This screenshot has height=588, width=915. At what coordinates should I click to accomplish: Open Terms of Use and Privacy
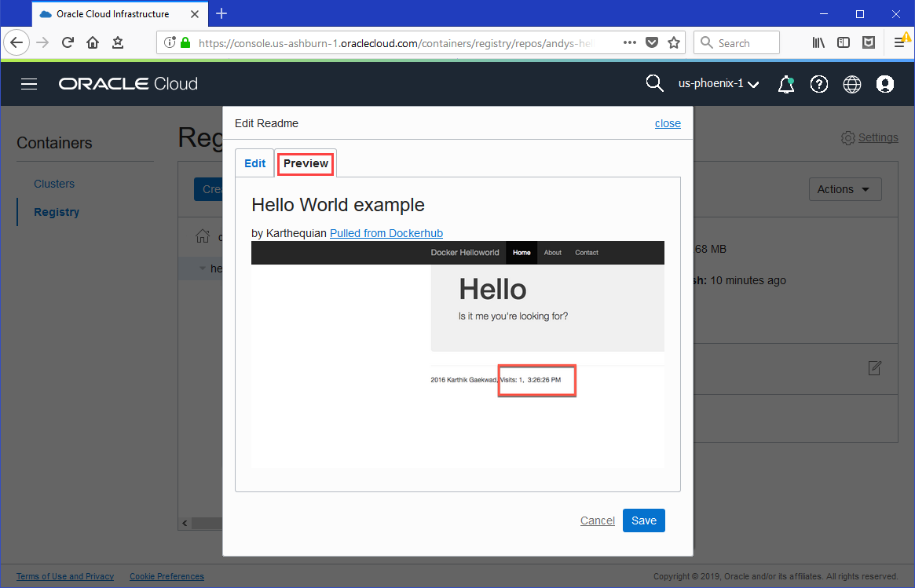[x=65, y=576]
